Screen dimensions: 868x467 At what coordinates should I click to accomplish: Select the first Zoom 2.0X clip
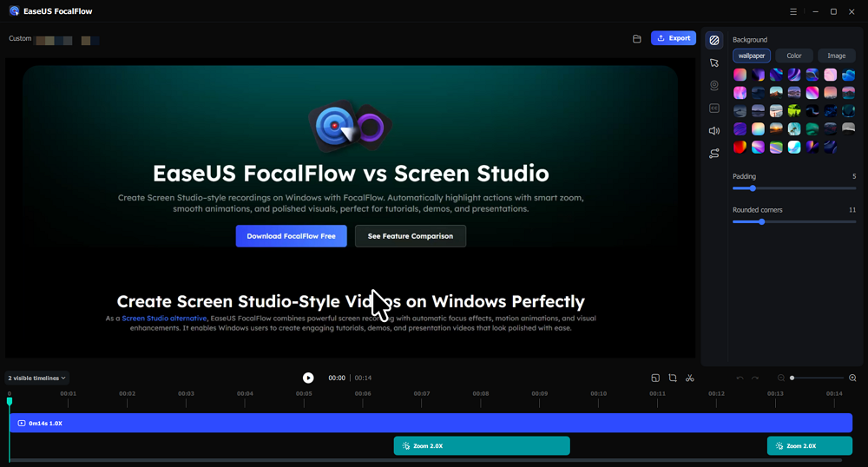pyautogui.click(x=482, y=446)
